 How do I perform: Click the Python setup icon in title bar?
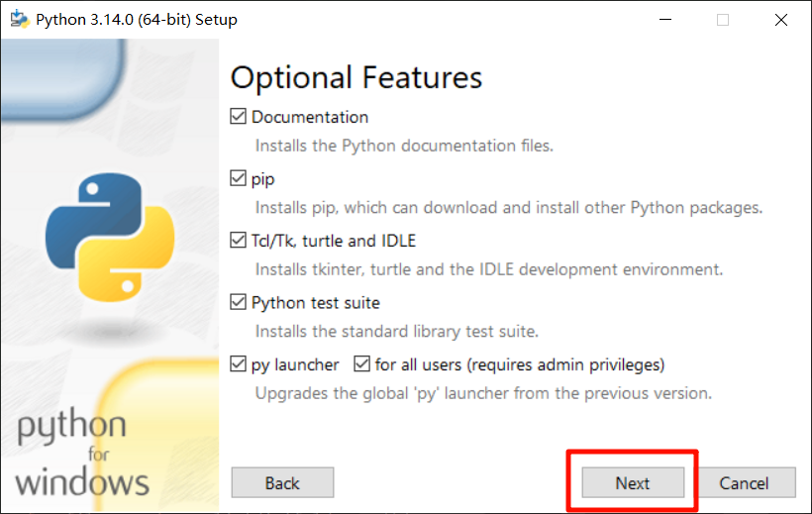click(18, 19)
